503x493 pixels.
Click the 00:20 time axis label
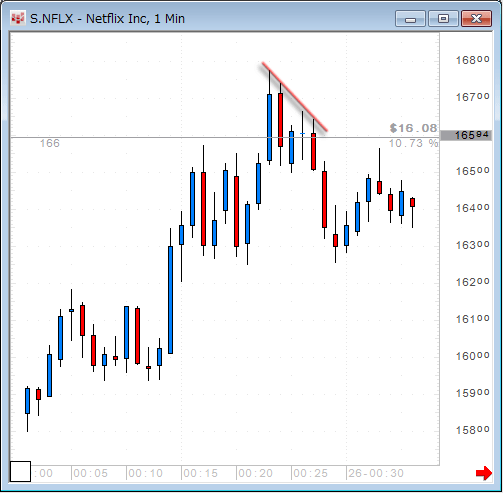(255, 473)
